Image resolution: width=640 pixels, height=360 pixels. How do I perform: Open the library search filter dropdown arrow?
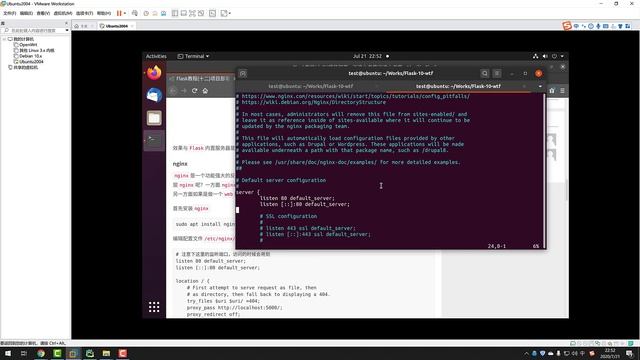pos(67,31)
